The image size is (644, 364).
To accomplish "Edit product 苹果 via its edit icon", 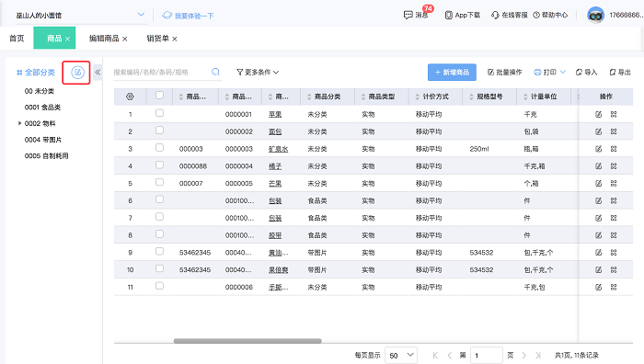I will click(x=598, y=114).
